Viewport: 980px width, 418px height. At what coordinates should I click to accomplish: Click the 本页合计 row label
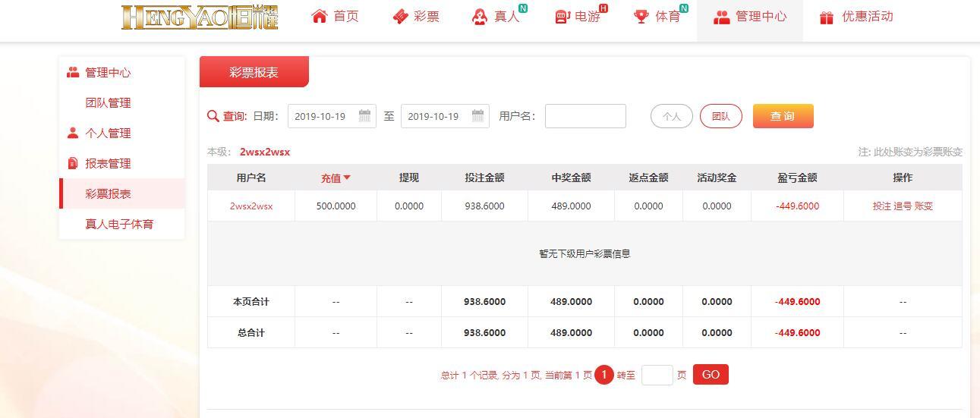[x=251, y=301]
